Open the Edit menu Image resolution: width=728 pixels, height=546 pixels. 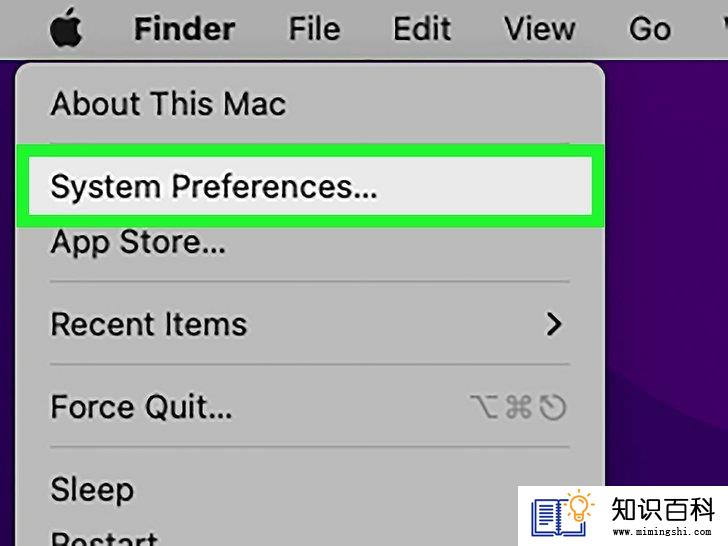tap(422, 29)
